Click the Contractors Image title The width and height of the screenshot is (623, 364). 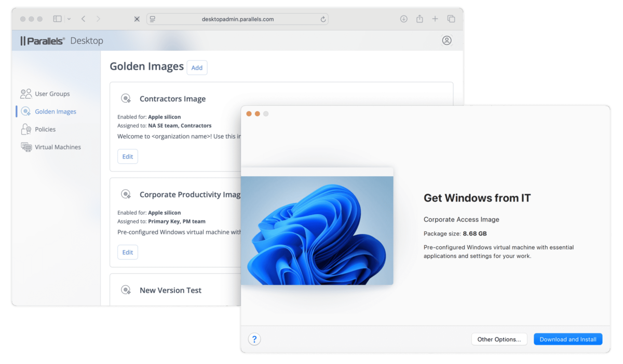tap(172, 99)
